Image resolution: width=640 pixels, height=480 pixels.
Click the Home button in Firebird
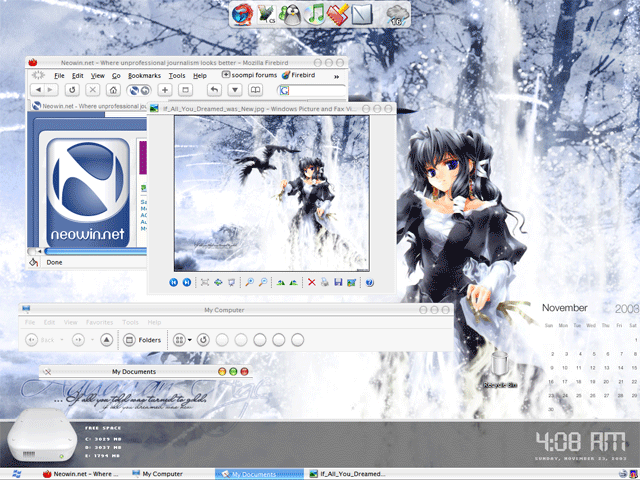point(115,90)
